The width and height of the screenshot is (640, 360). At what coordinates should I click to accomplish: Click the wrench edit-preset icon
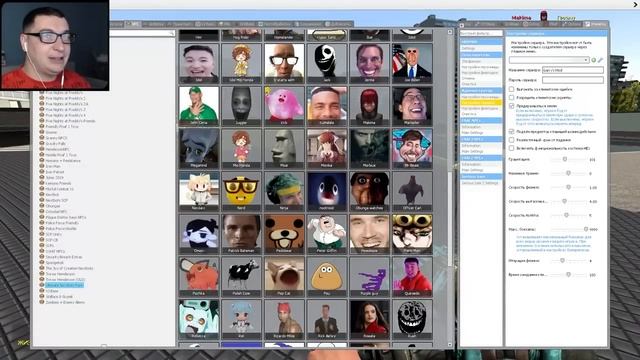pos(600,60)
